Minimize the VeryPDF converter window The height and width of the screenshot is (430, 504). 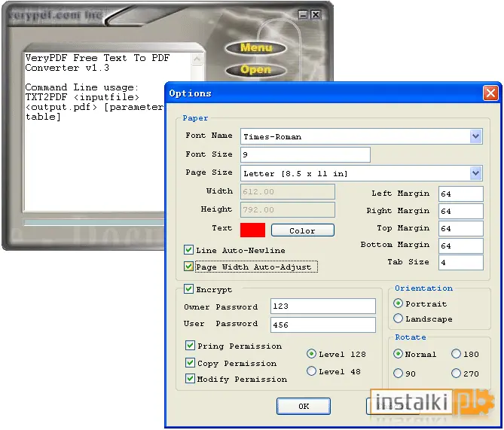(303, 15)
